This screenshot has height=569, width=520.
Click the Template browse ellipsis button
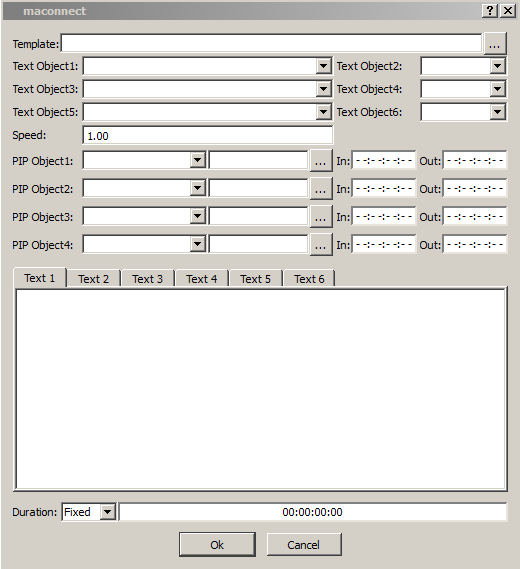(495, 44)
